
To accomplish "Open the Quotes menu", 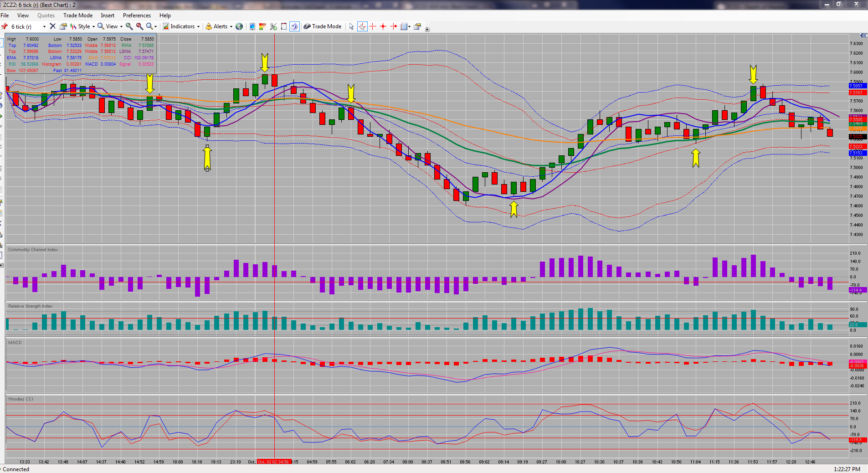I will [x=46, y=15].
